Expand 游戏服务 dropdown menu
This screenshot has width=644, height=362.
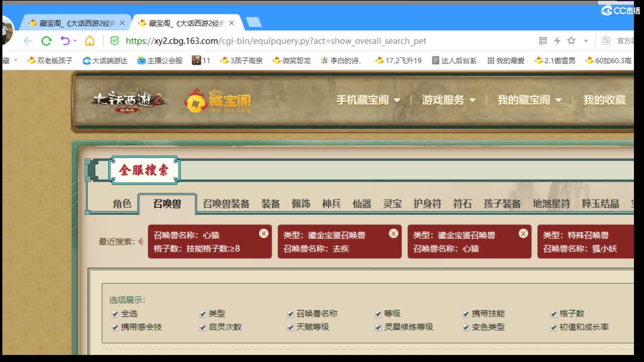coord(449,100)
